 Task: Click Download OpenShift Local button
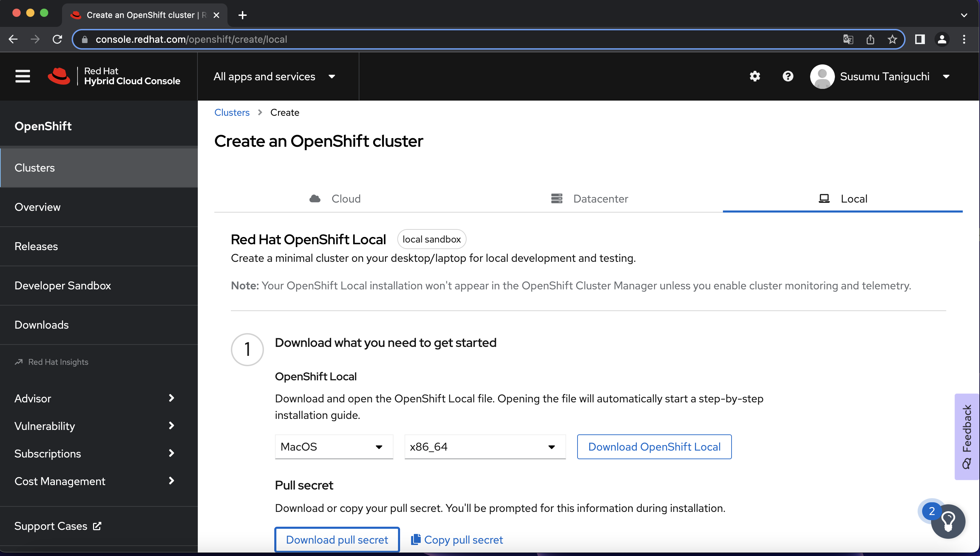point(654,447)
